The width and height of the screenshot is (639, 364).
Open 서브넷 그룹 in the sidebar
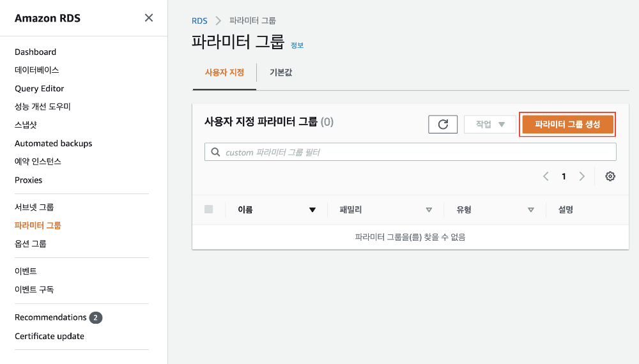click(35, 208)
